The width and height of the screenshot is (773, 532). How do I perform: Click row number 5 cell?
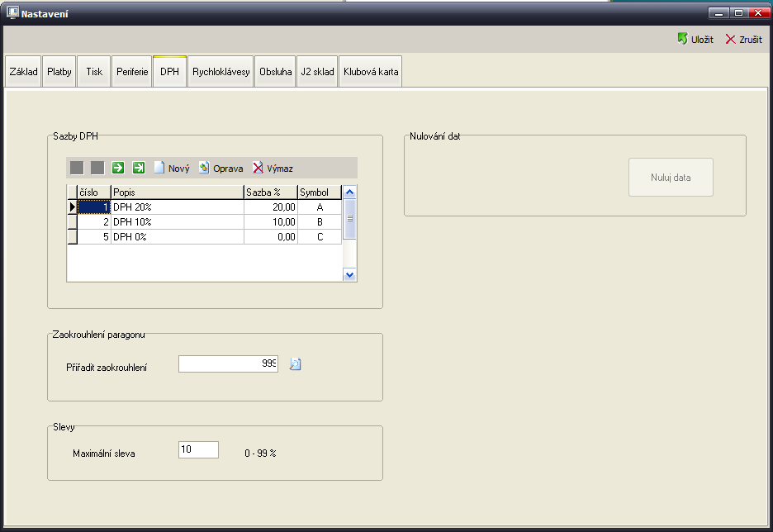(x=94, y=236)
